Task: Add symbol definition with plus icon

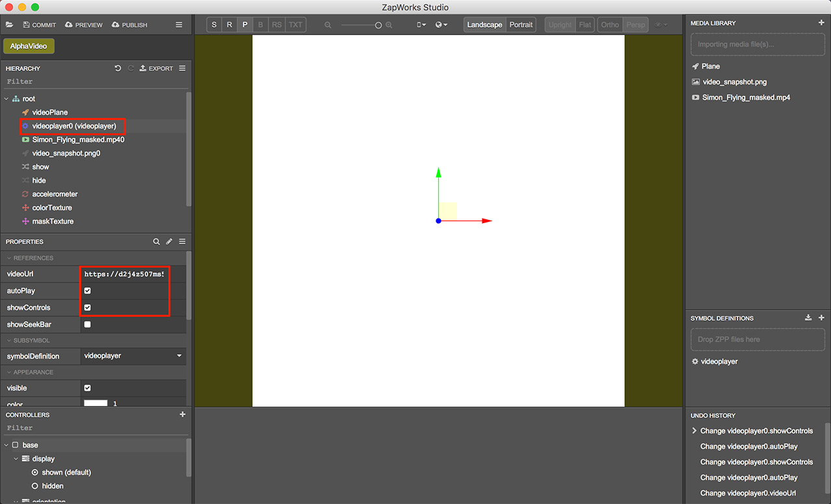Action: [821, 318]
